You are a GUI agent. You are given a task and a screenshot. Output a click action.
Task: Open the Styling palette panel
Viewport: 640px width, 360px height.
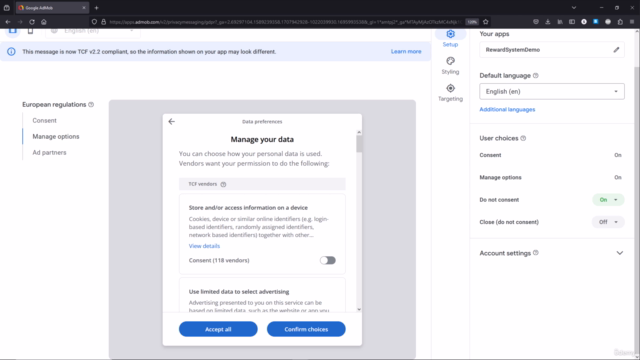[x=450, y=61]
